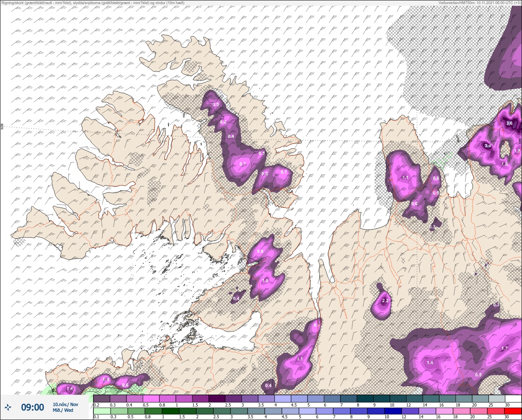
Task: Click the star-shaped logo icon beside 09:00
Action: click(8, 407)
